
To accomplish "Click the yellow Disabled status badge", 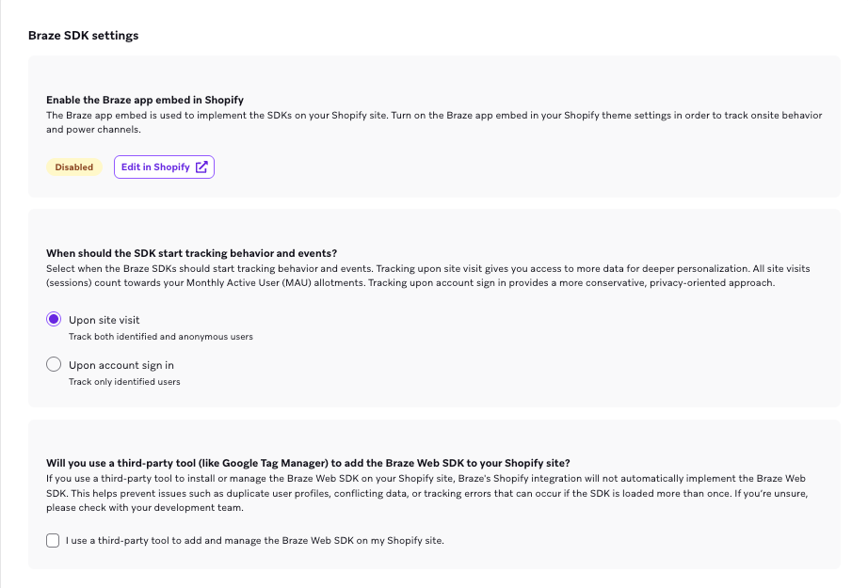I will point(73,167).
